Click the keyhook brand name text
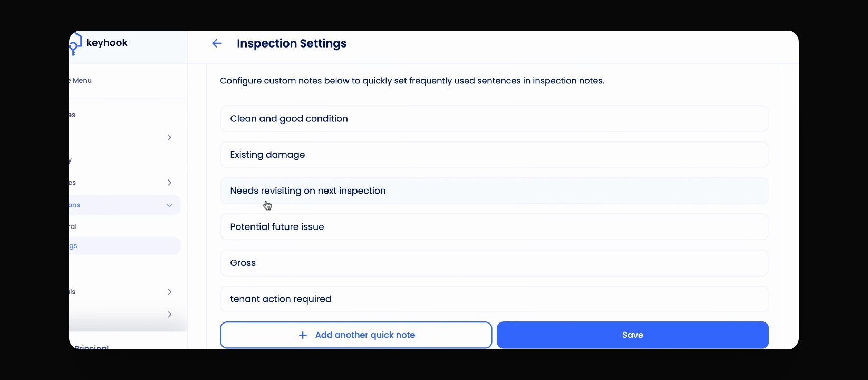This screenshot has height=380, width=868. pos(107,43)
